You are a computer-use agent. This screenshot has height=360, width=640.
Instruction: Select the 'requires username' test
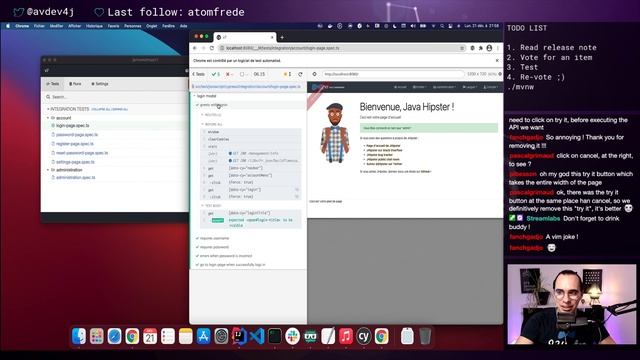pos(213,238)
